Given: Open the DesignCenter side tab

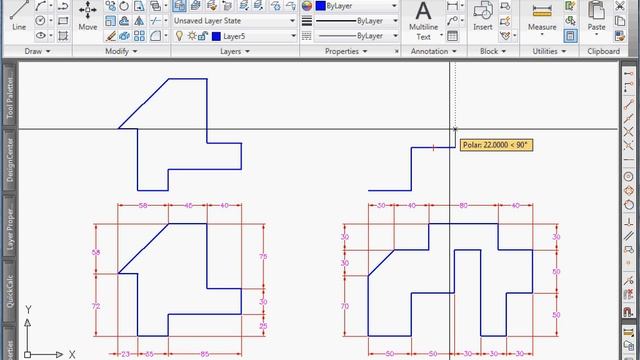Looking at the screenshot, I should (10, 160).
